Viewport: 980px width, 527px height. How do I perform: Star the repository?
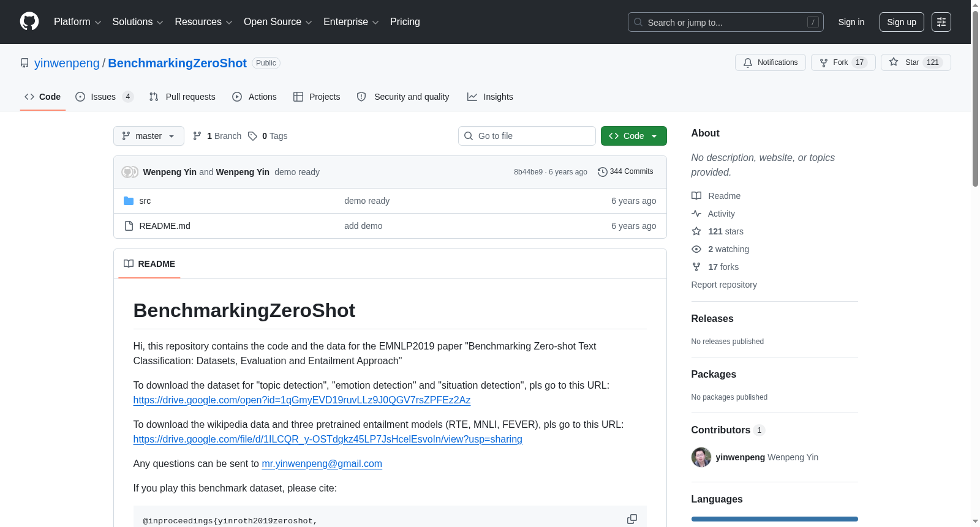(916, 62)
